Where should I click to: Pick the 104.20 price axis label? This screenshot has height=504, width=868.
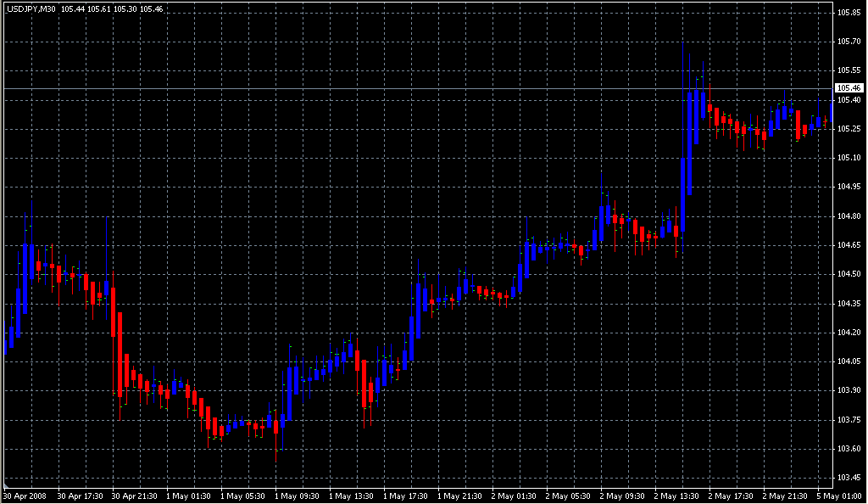click(849, 333)
